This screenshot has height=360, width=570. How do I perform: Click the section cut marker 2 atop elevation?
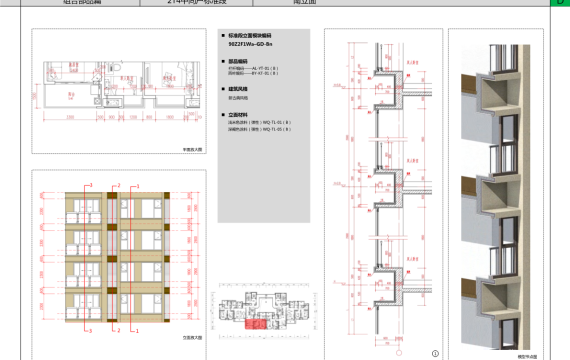[119, 185]
